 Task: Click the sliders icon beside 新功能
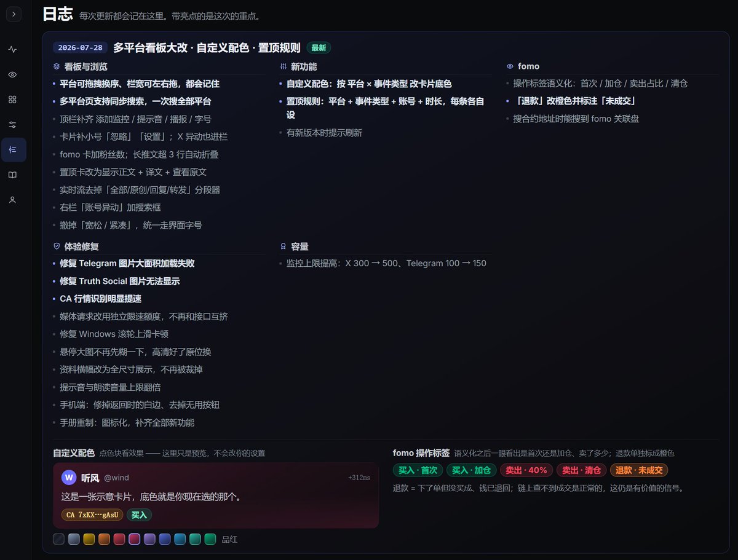click(283, 66)
